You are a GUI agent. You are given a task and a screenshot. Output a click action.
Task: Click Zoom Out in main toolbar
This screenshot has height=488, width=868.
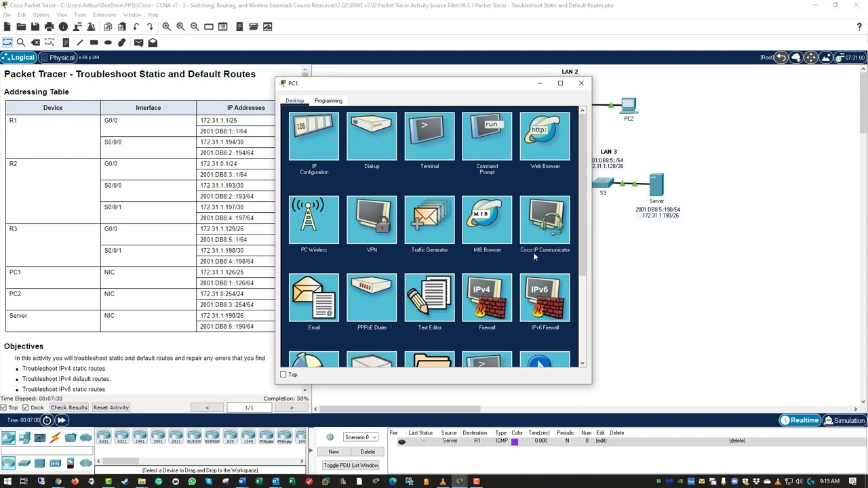click(x=195, y=26)
